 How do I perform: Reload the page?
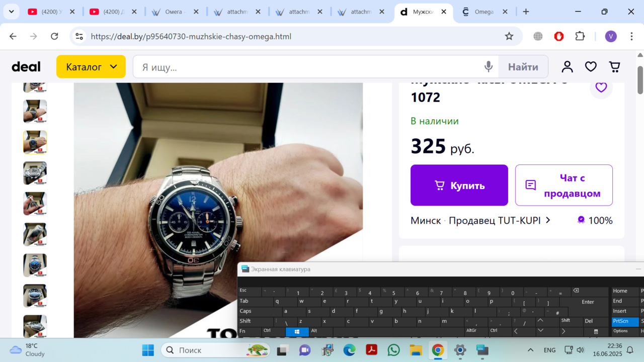[x=54, y=36]
